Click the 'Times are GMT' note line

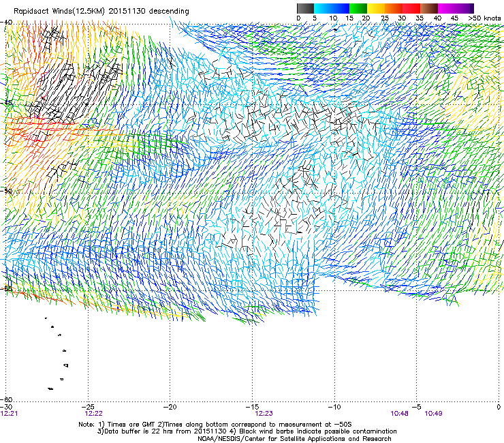click(215, 425)
